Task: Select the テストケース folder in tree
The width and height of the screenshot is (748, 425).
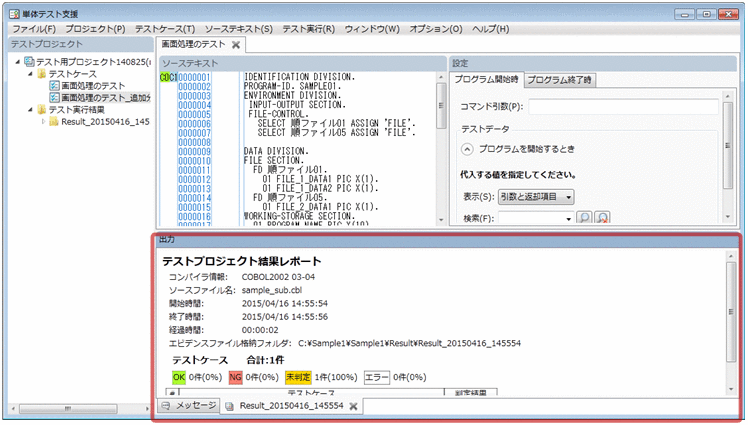Action: (x=73, y=74)
